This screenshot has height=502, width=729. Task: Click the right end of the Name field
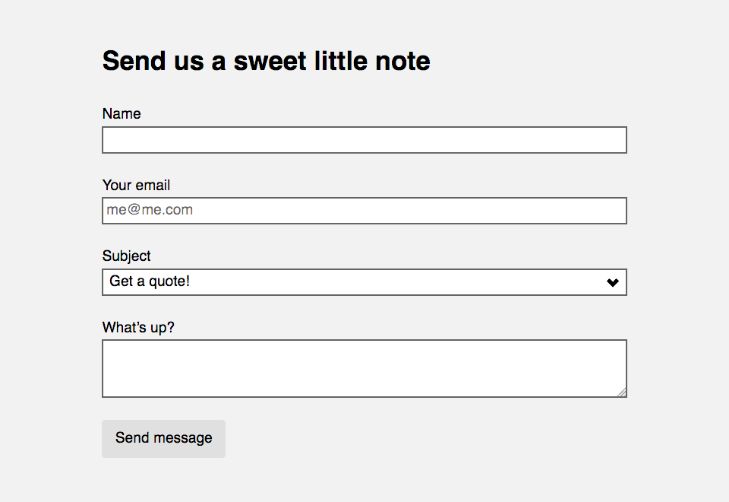615,140
